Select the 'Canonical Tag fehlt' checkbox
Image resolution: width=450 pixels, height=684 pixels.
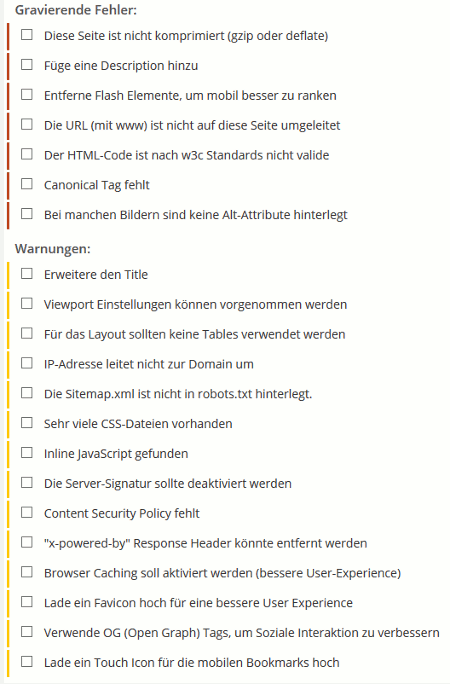(27, 184)
